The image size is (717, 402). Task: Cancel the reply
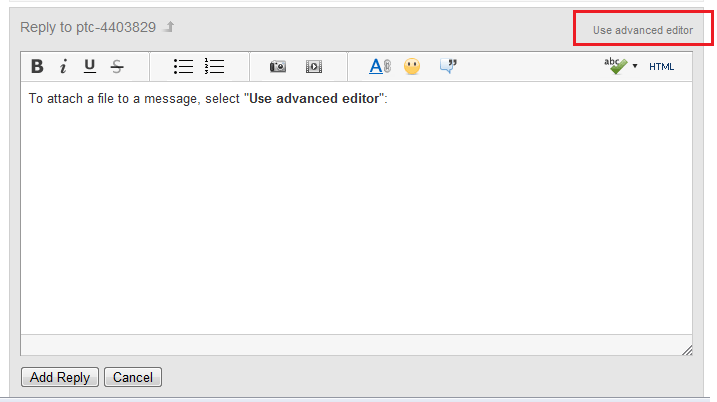point(133,377)
